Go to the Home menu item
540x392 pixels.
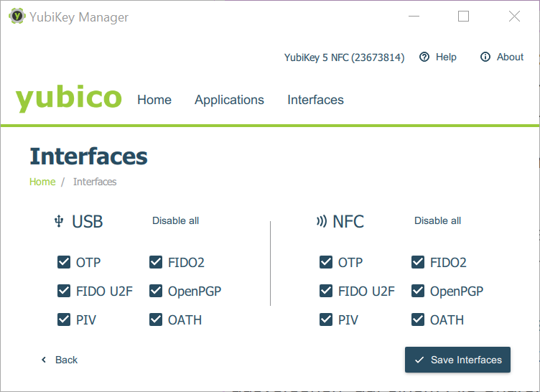click(154, 100)
